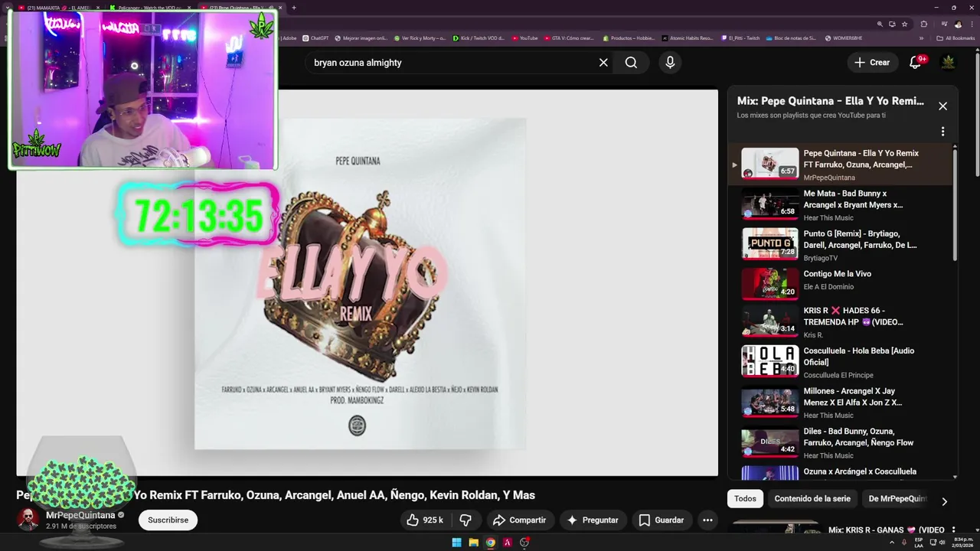
Task: Open the WOMIER68HE bookmark
Action: point(843,37)
